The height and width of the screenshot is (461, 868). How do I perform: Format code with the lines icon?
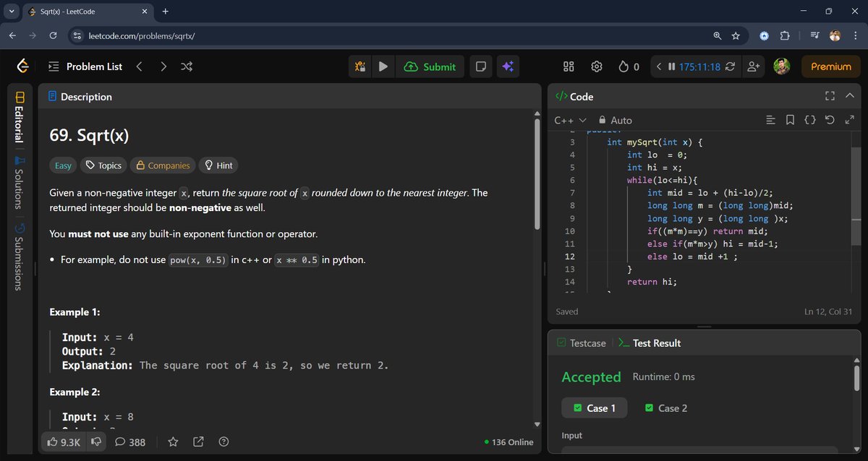tap(771, 120)
